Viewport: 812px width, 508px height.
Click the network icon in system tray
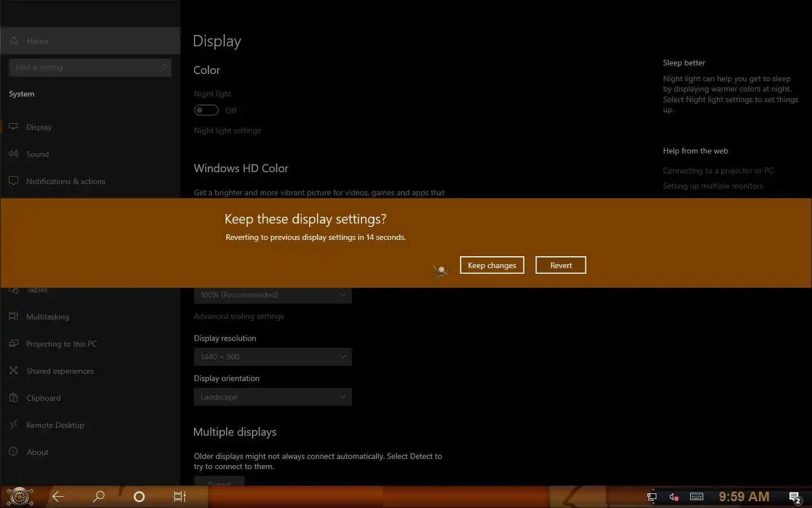[652, 497]
